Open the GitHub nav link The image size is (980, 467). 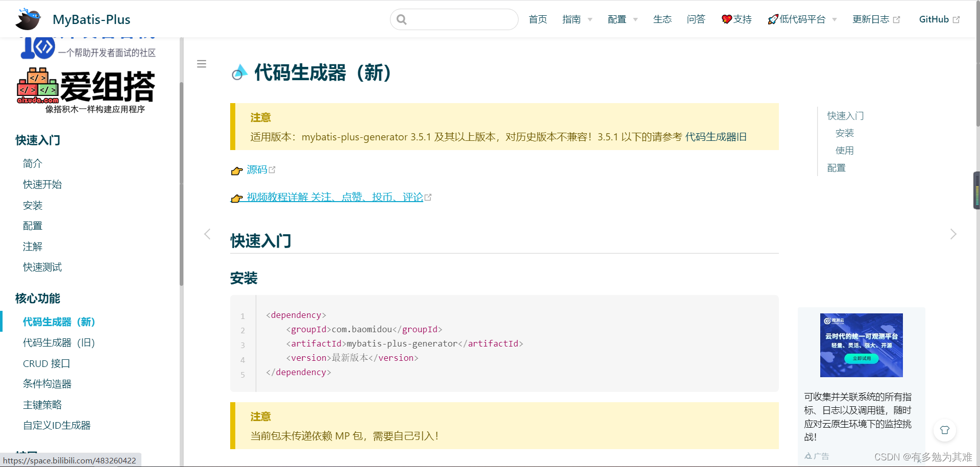tap(939, 19)
